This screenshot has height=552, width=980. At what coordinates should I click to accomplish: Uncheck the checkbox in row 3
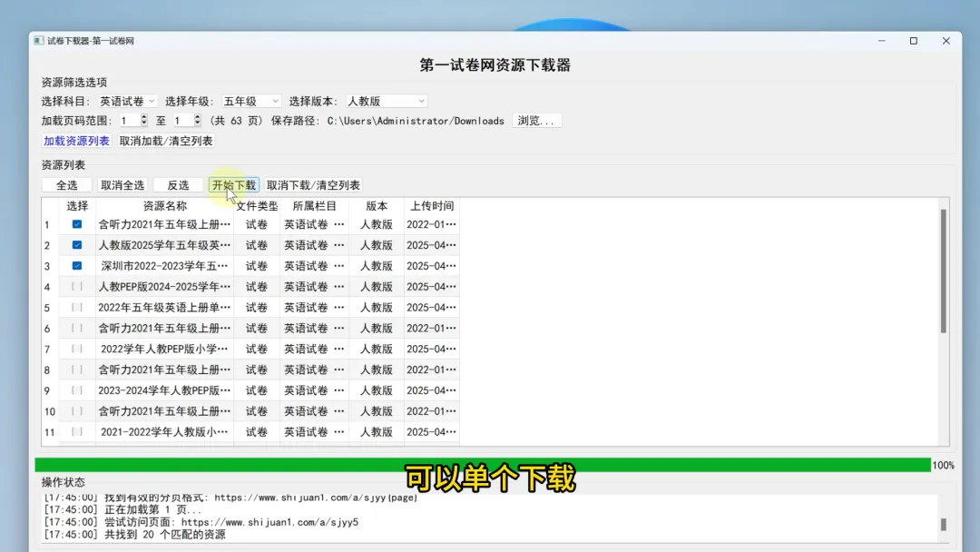point(77,266)
